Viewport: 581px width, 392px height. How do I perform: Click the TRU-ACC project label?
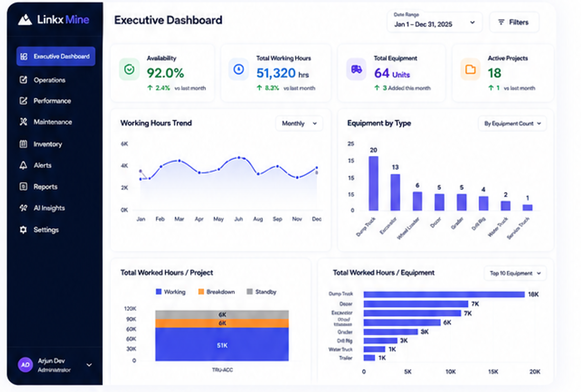tap(222, 370)
